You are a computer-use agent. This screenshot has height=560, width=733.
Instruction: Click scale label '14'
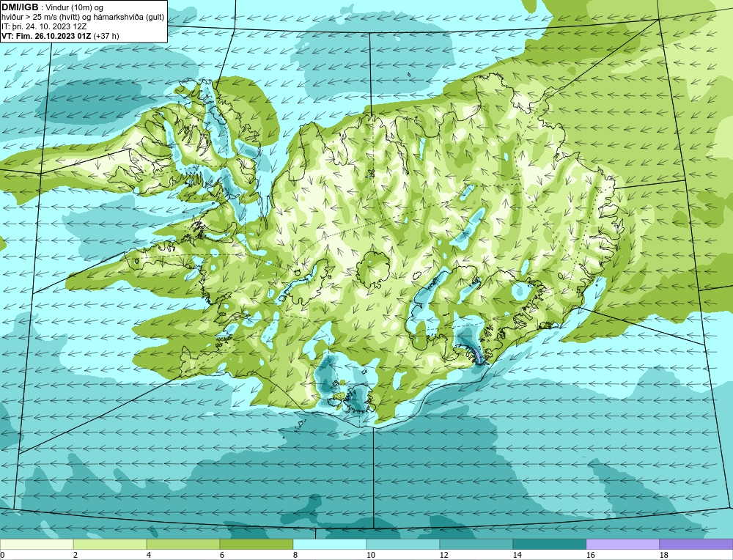pos(517,555)
